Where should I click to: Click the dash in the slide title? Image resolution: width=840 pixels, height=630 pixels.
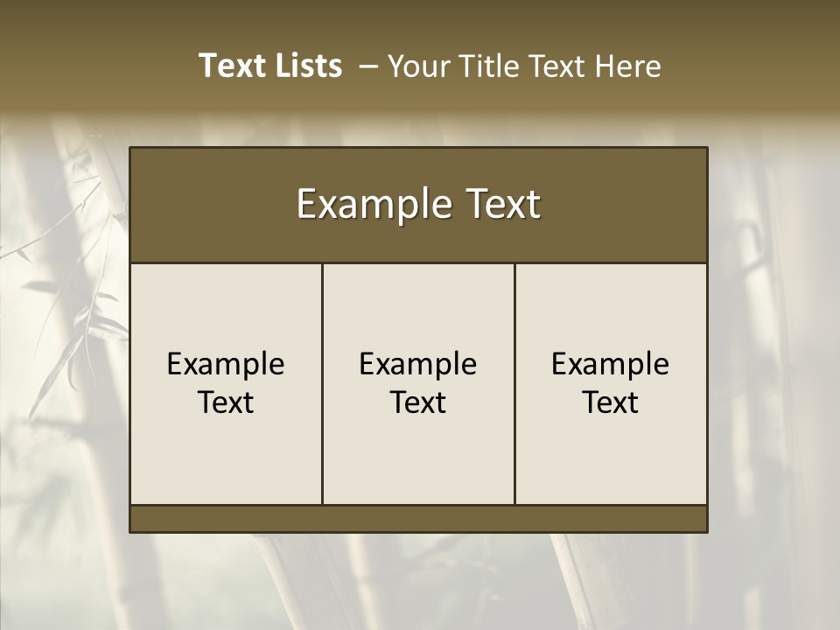(368, 66)
